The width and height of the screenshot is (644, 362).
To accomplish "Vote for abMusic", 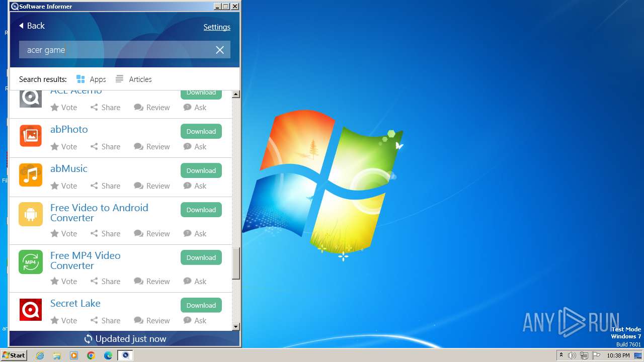I will (x=64, y=186).
